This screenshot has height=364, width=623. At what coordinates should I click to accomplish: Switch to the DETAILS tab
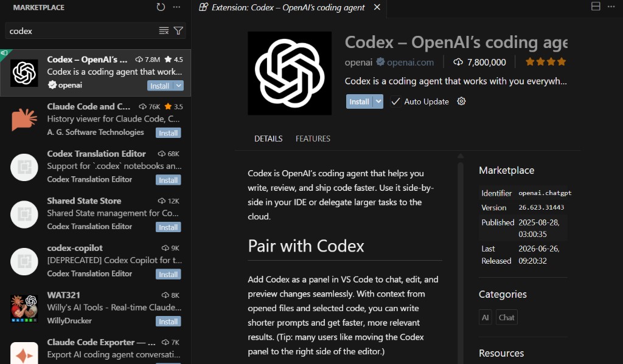[x=268, y=139]
